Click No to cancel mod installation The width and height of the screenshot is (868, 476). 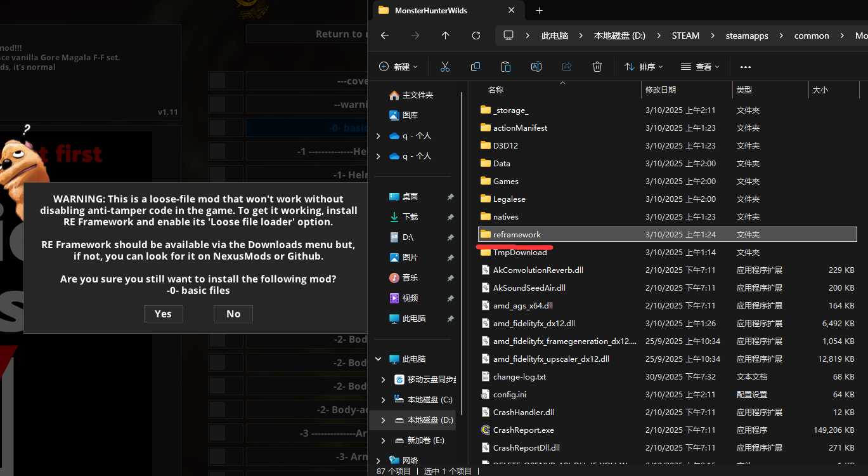pyautogui.click(x=233, y=314)
